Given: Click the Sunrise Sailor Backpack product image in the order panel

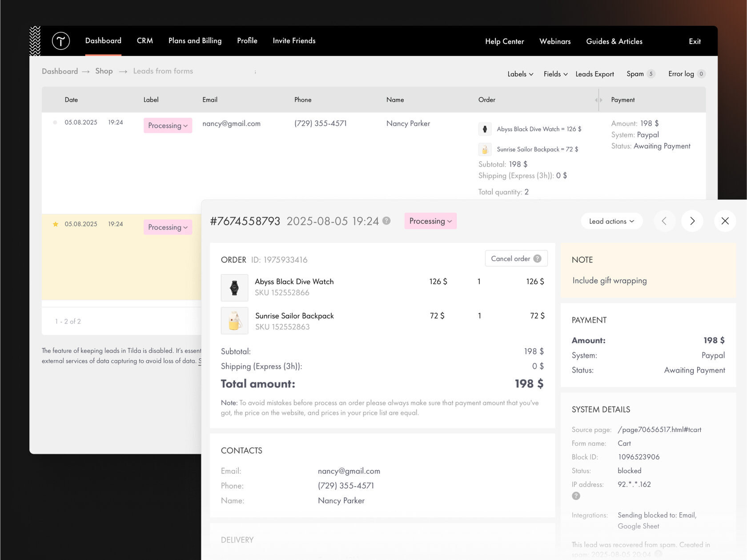Looking at the screenshot, I should 234,320.
